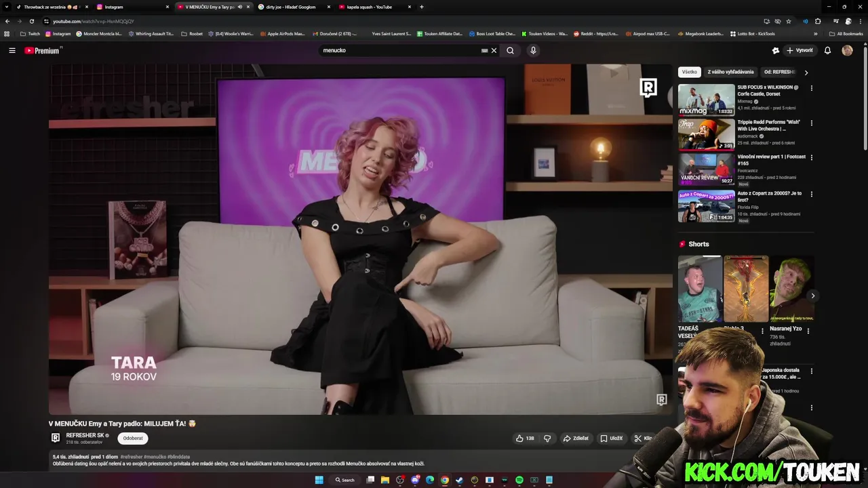
Task: Open the on-screen keyboard icon in search box
Action: click(484, 50)
